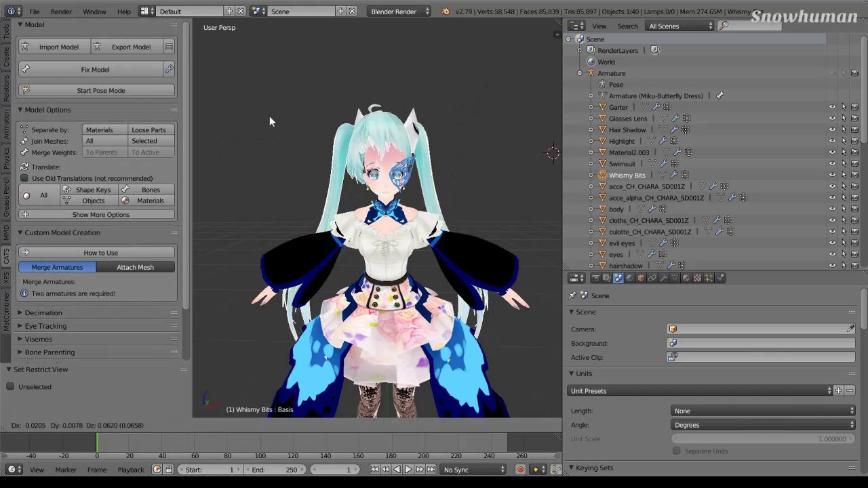Collapse the Model Options panel
Viewport: 868px width, 488px height.
20,110
